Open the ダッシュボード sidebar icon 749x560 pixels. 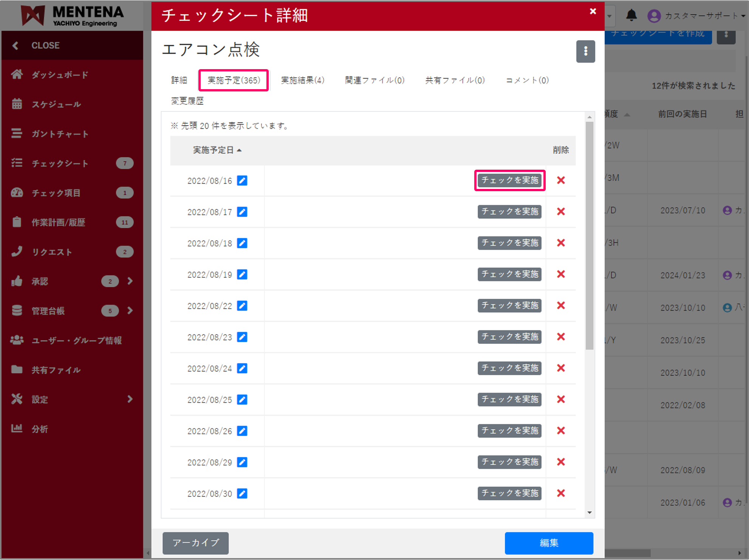pyautogui.click(x=17, y=74)
